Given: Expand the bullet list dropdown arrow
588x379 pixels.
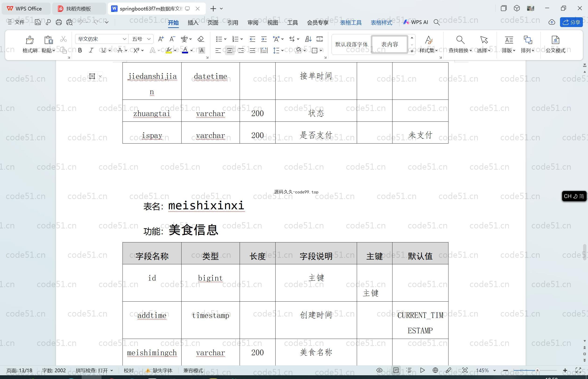Looking at the screenshot, I should [x=225, y=39].
